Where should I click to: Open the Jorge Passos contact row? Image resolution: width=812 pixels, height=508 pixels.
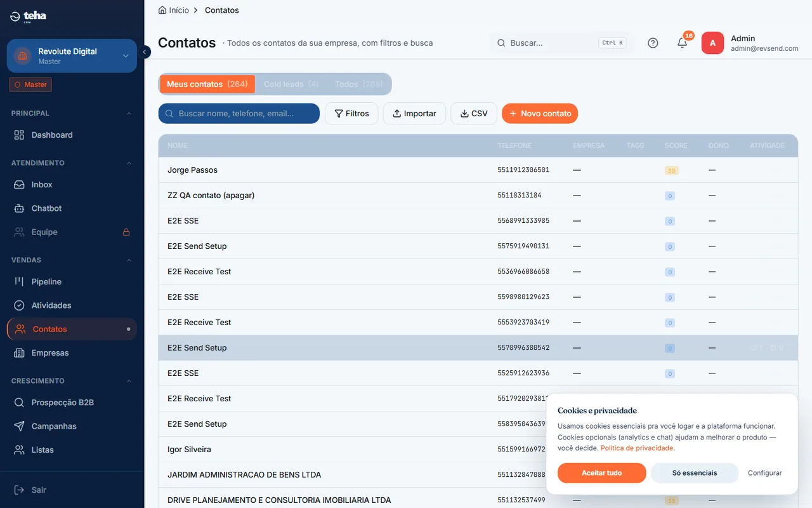pyautogui.click(x=478, y=170)
